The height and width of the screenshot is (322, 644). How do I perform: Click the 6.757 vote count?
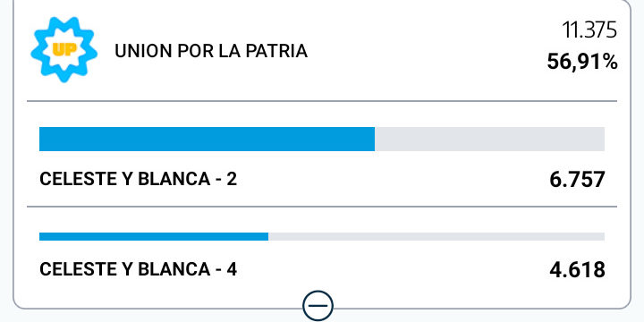click(x=577, y=180)
